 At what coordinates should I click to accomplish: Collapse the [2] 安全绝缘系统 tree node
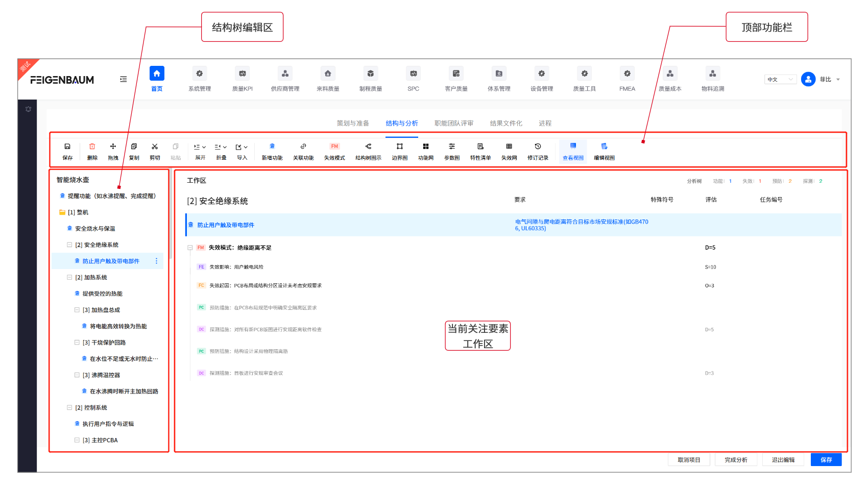(x=69, y=245)
